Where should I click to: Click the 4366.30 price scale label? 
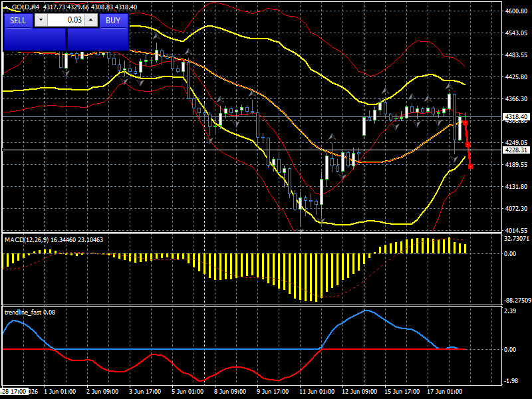coord(517,98)
